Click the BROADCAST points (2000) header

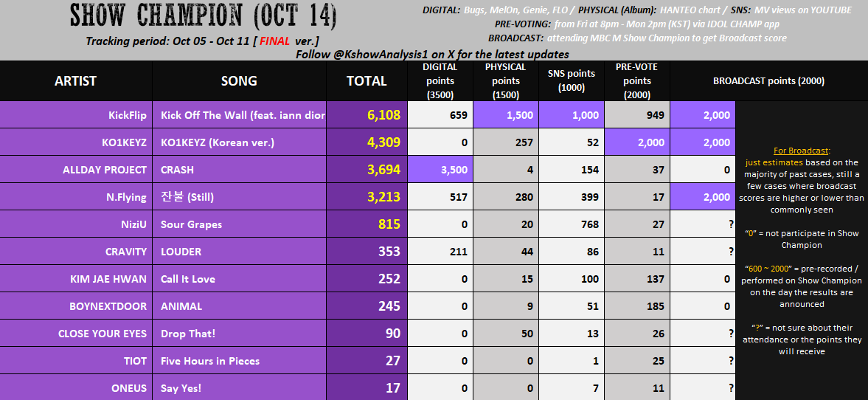(768, 81)
